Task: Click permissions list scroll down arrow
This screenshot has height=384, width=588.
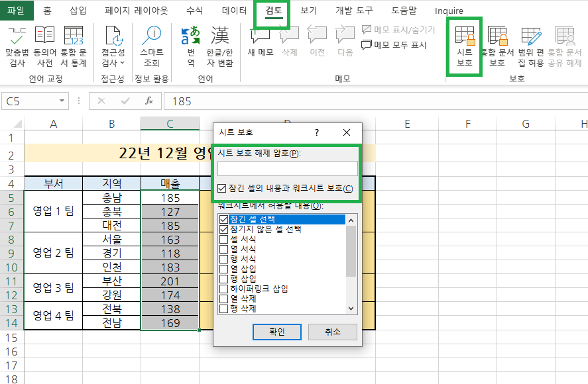Action: point(351,309)
